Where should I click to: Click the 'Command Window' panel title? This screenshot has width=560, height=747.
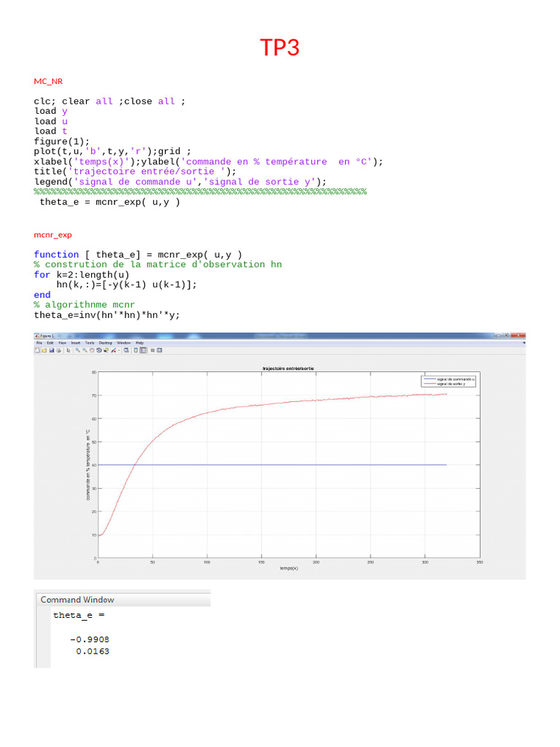(x=77, y=600)
